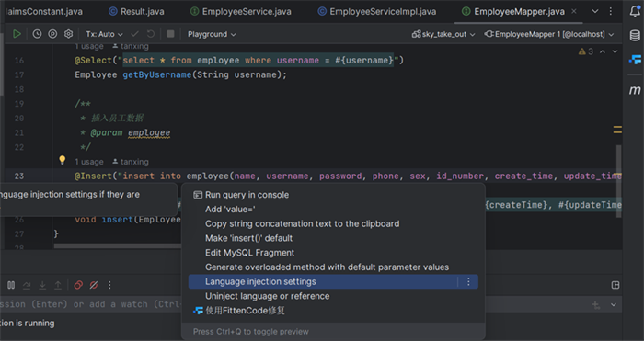The image size is (644, 341).
Task: Open the Playground dropdown
Action: (x=212, y=34)
